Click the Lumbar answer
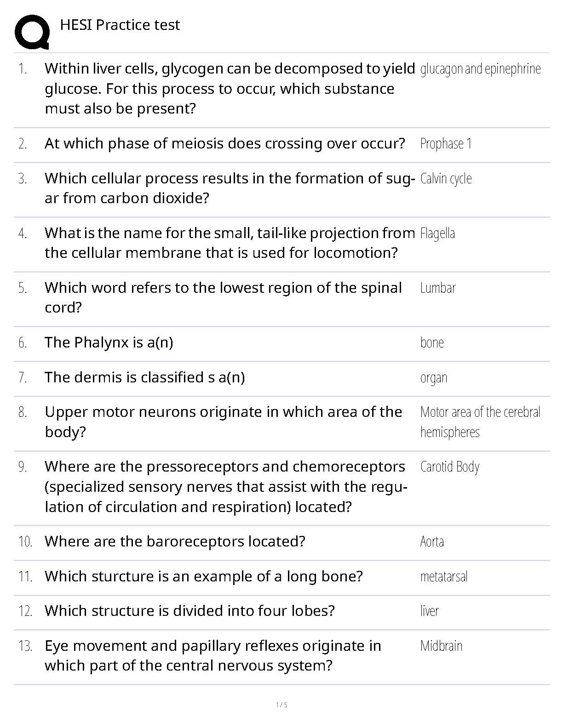The width and height of the screenshot is (563, 728). (x=438, y=288)
